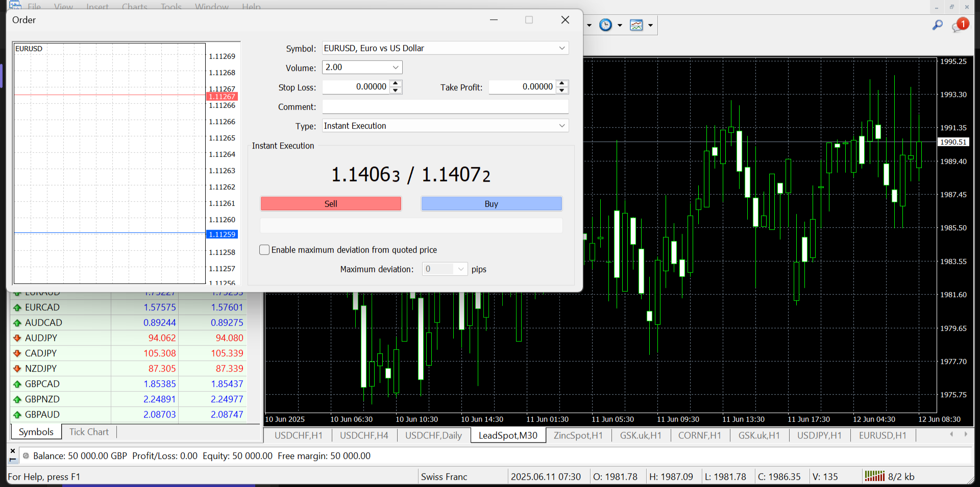Restore down the main MetaTrader window

tap(951, 7)
